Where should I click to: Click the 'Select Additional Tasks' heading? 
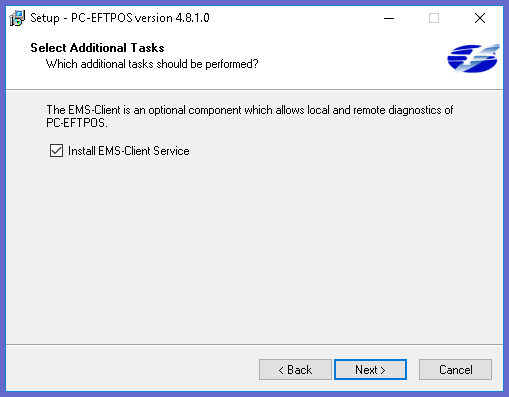coord(97,48)
